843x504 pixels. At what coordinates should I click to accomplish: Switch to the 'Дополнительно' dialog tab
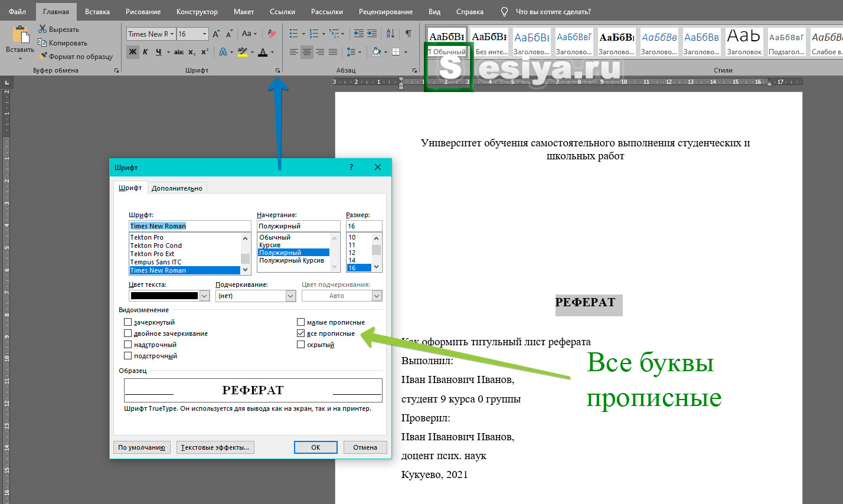177,188
